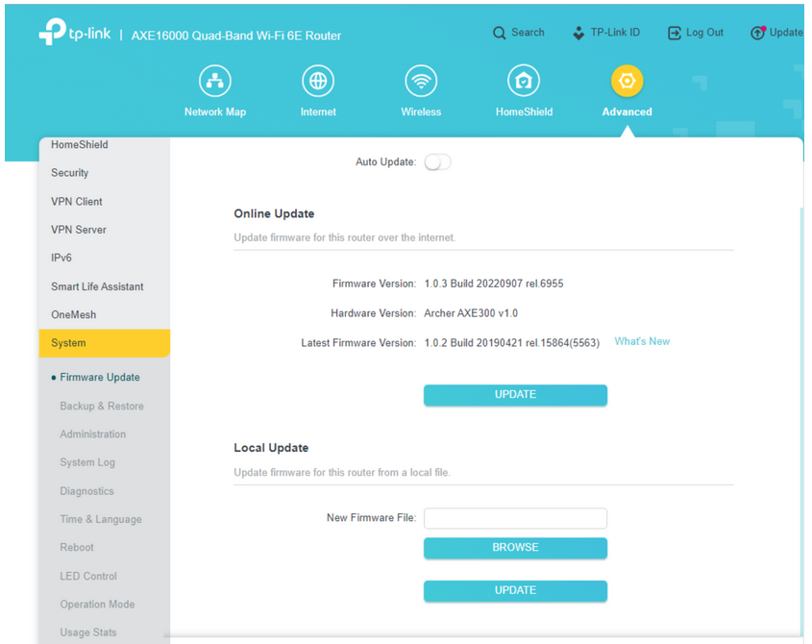Select Reboot submenu item
Viewport: 812px width, 644px height.
click(77, 548)
